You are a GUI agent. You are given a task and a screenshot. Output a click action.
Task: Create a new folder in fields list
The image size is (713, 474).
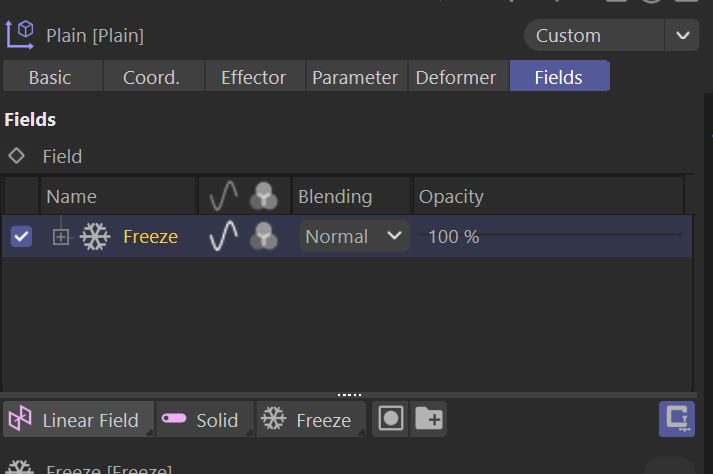coord(429,420)
